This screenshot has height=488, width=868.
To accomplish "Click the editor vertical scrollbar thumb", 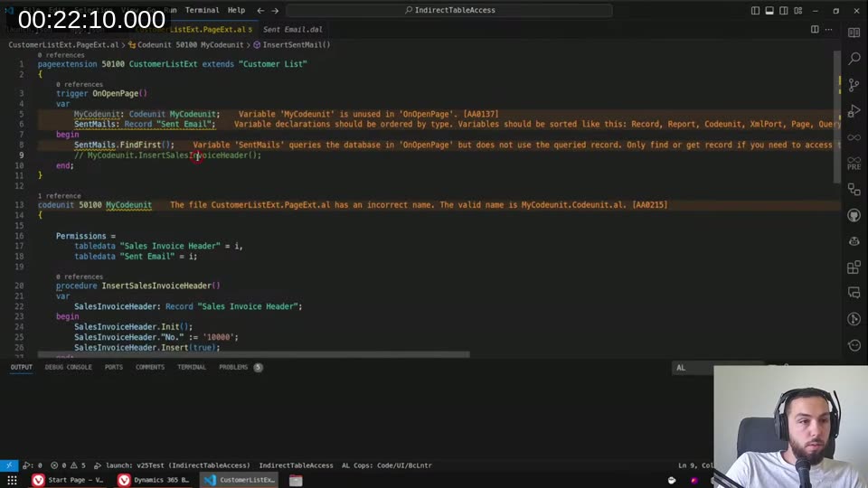I will (x=837, y=117).
